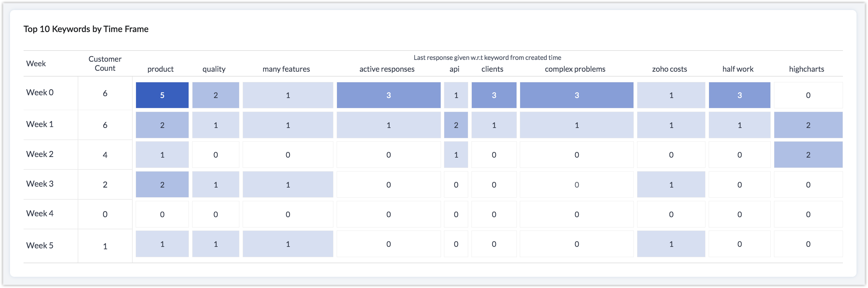
Task: Click the Week 0 active responses cell
Action: coord(388,95)
